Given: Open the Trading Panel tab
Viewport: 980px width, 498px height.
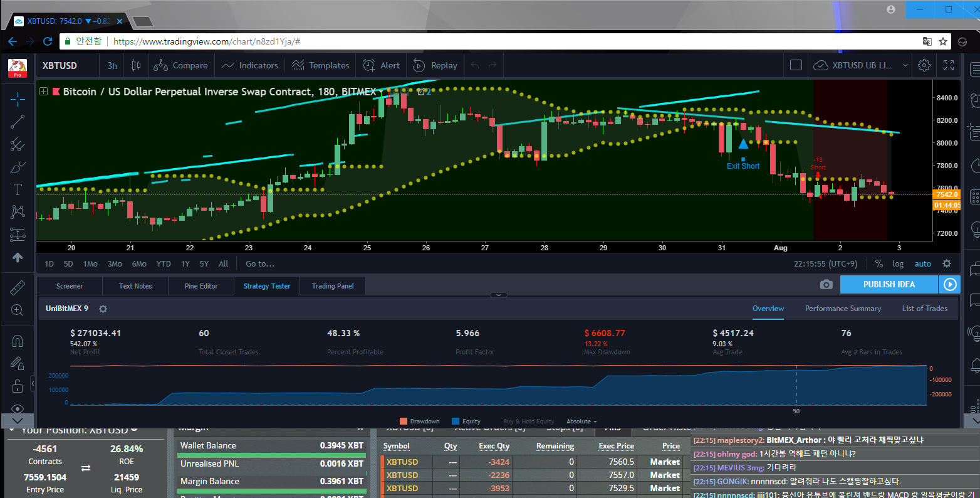Looking at the screenshot, I should (333, 286).
